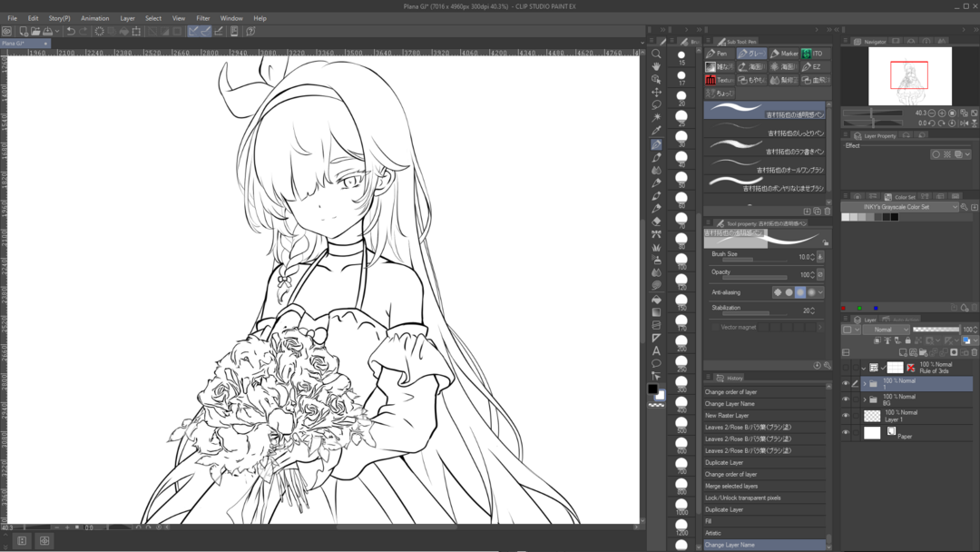Select the Zoom magnifier tool

656,54
